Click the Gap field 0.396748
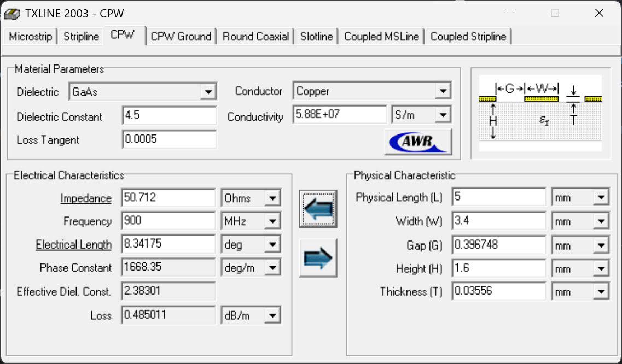The width and height of the screenshot is (622, 364). [x=498, y=245]
